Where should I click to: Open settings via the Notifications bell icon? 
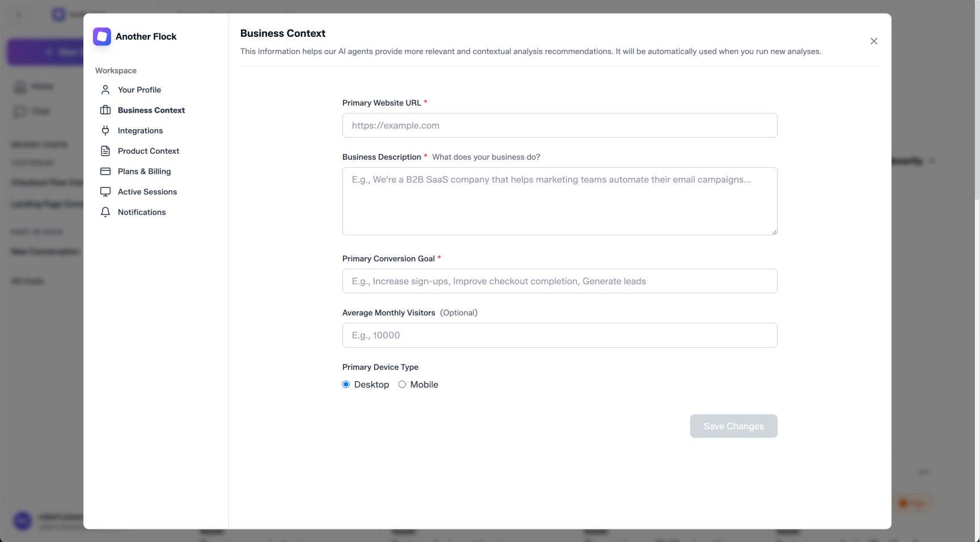coord(105,212)
